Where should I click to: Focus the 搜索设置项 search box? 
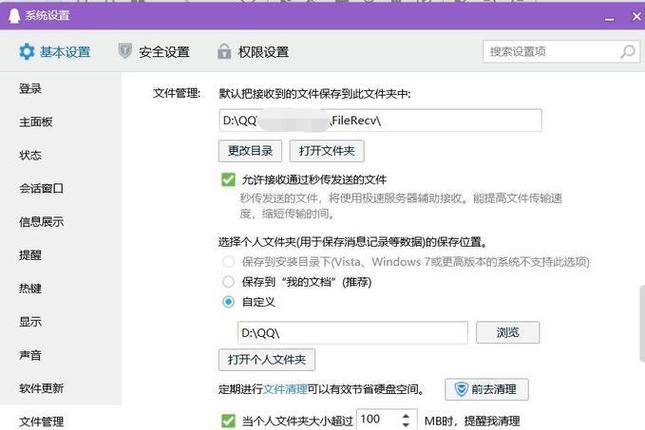(561, 52)
